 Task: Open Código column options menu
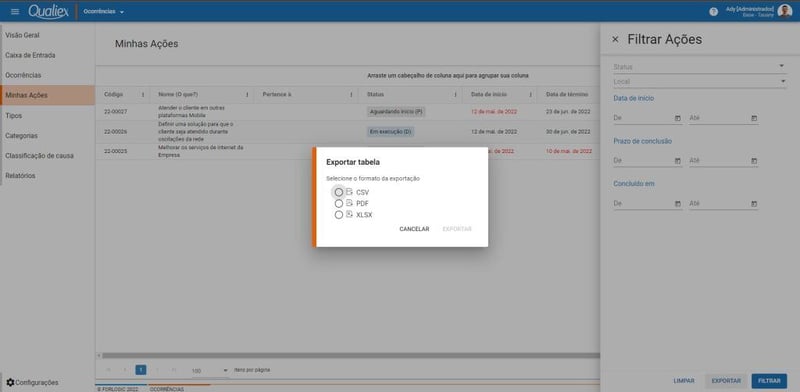coord(143,95)
